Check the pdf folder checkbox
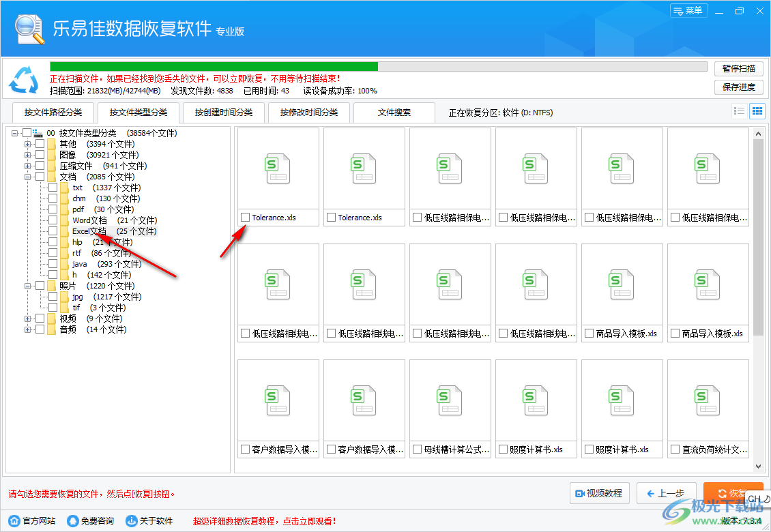 click(53, 209)
